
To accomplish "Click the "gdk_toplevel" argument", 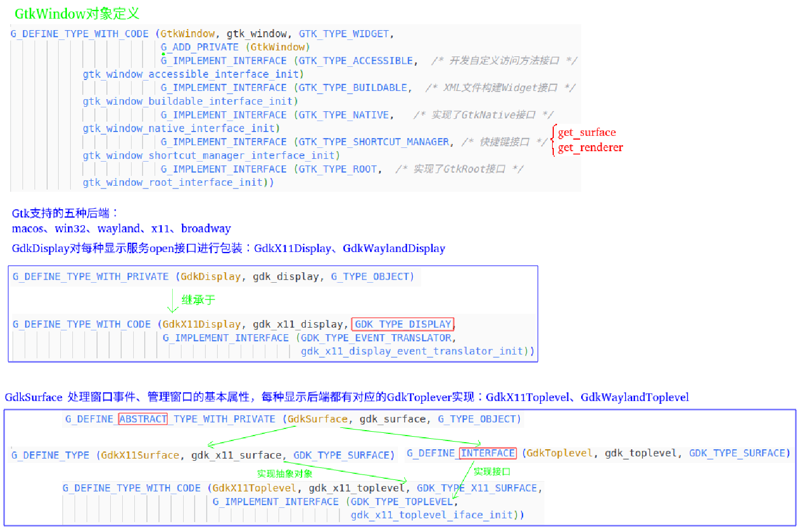I will click(x=641, y=453).
